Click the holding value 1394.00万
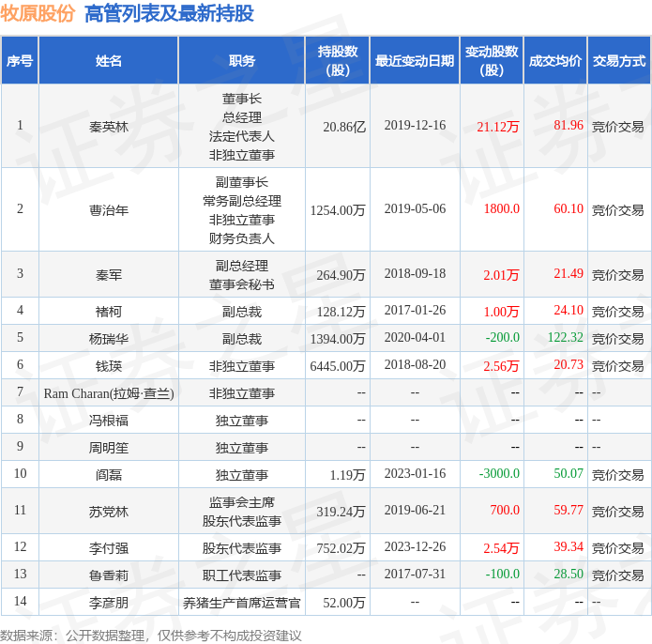The height and width of the screenshot is (644, 652). pos(338,339)
